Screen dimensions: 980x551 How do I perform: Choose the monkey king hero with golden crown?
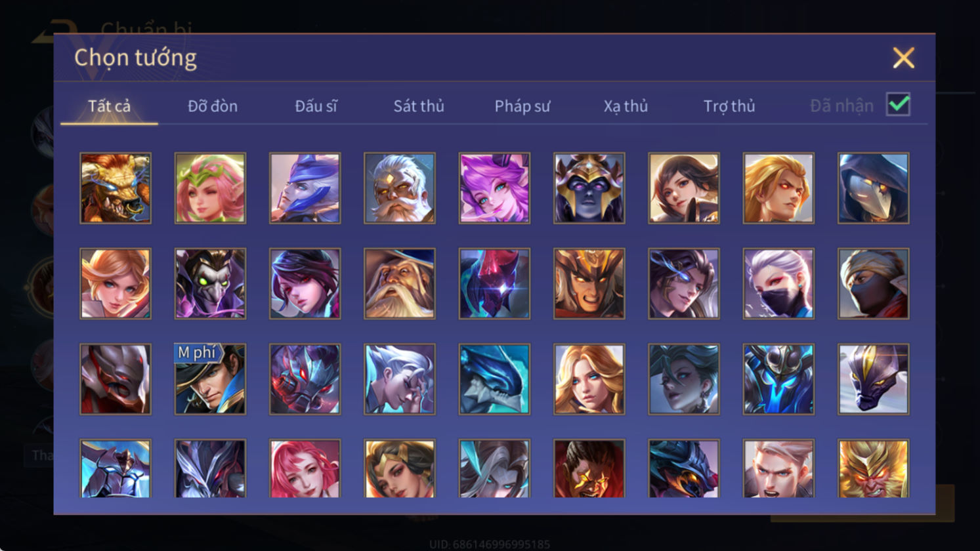coord(873,468)
